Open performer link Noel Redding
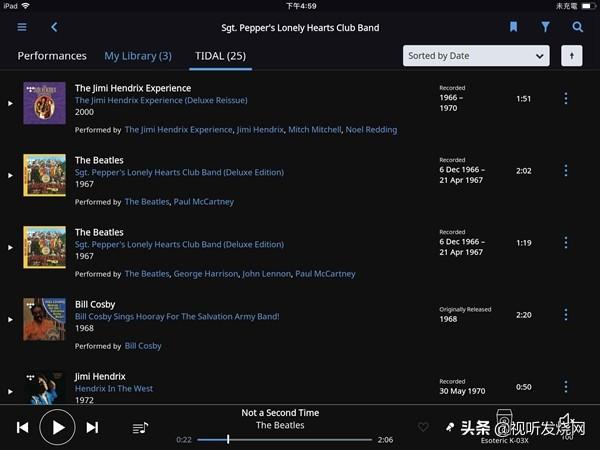600x450 pixels. [x=371, y=130]
